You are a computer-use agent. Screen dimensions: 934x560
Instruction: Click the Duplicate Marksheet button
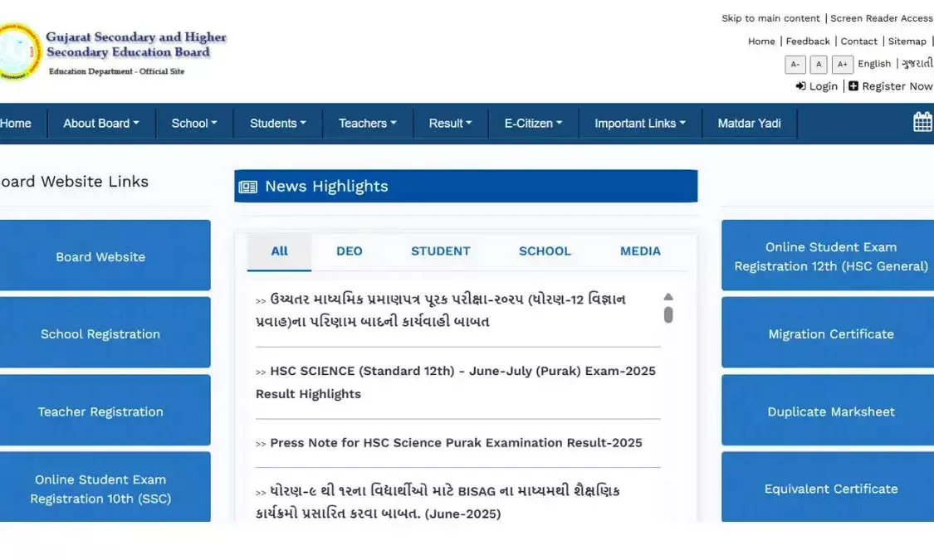[x=831, y=411]
